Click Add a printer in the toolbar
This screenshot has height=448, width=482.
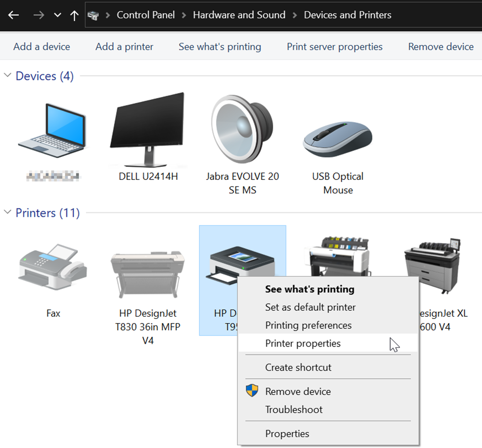click(124, 47)
